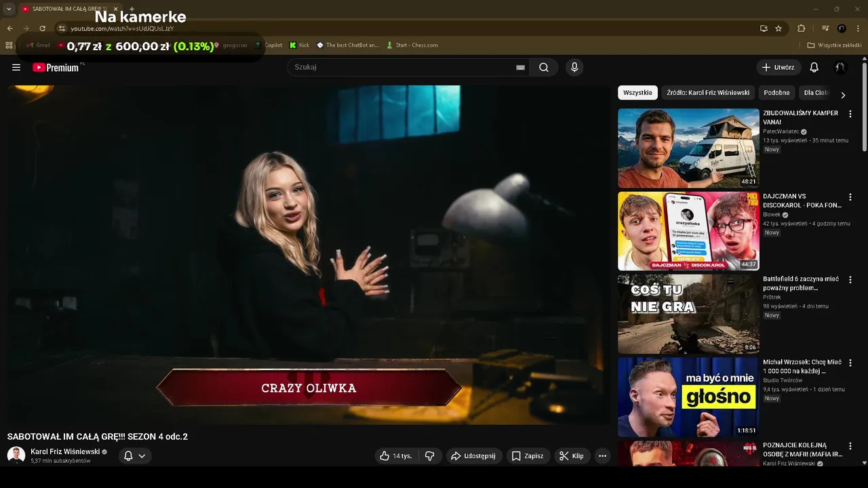This screenshot has height=488, width=868.
Task: Click the Blowek channel name
Action: (x=772, y=215)
